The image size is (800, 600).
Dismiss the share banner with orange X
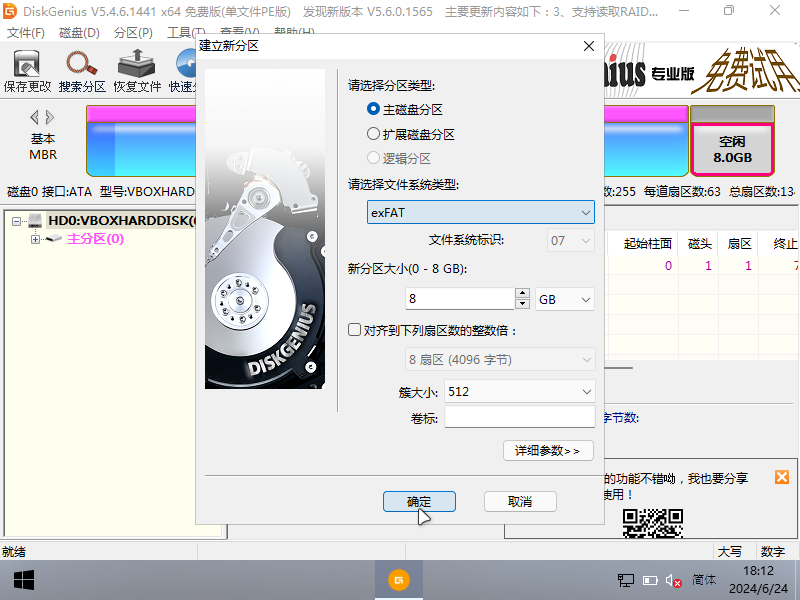tap(782, 477)
